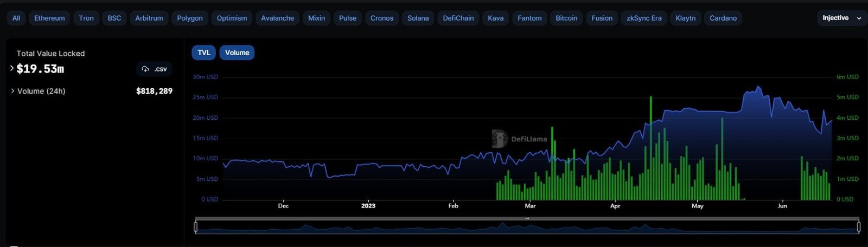Expand the Volume (24h) row chevron
Image resolution: width=868 pixels, height=247 pixels.
(12, 91)
